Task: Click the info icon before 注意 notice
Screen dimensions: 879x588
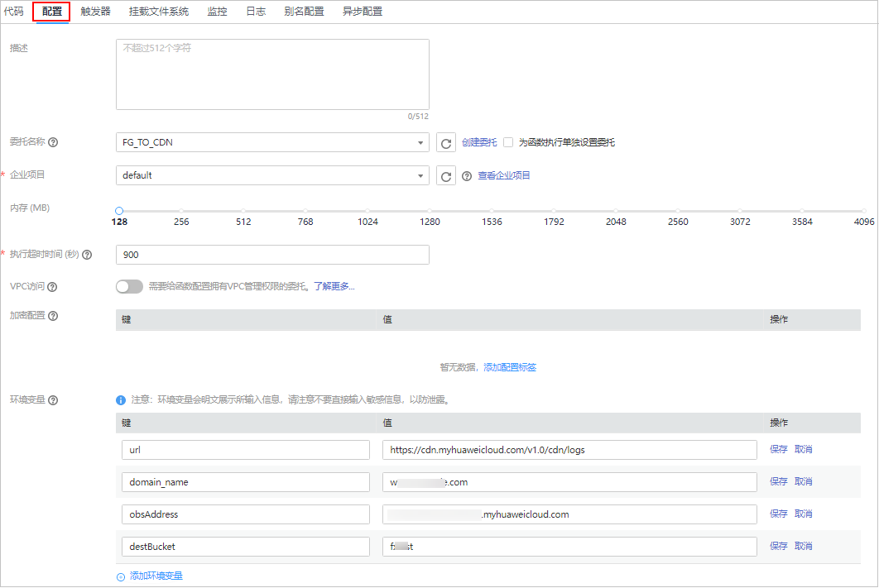Action: click(121, 399)
